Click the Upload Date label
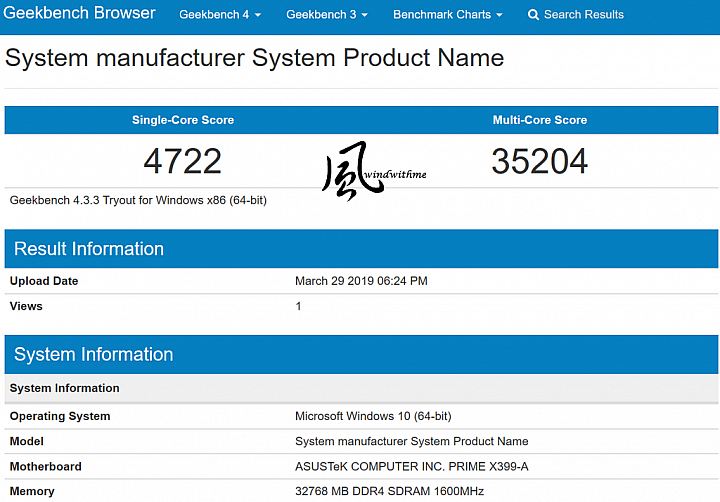This screenshot has height=502, width=720. 44,281
